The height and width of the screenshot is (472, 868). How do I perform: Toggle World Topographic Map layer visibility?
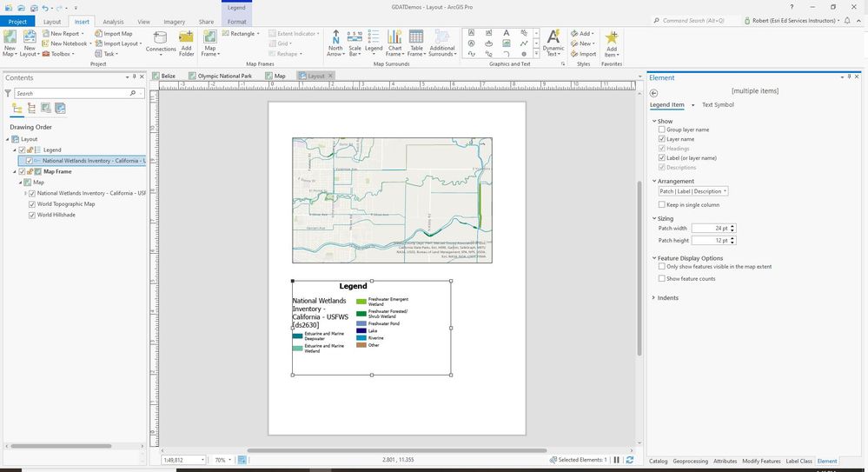32,204
